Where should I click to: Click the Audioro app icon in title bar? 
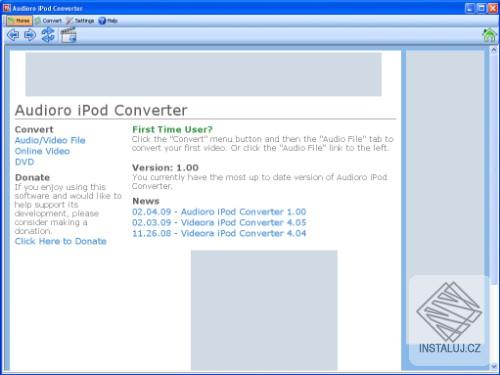click(7, 8)
